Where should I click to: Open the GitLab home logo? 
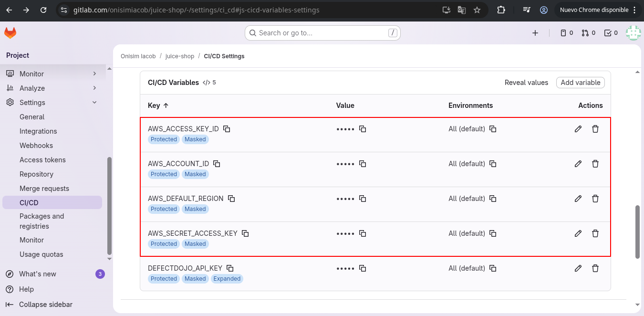(10, 33)
